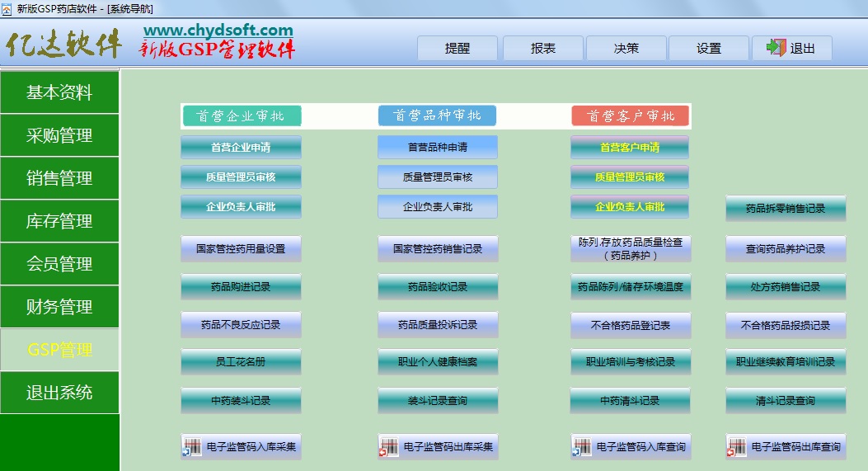This screenshot has height=471, width=868.
Task: Click the app icon in the title bar
Action: click(x=7, y=9)
